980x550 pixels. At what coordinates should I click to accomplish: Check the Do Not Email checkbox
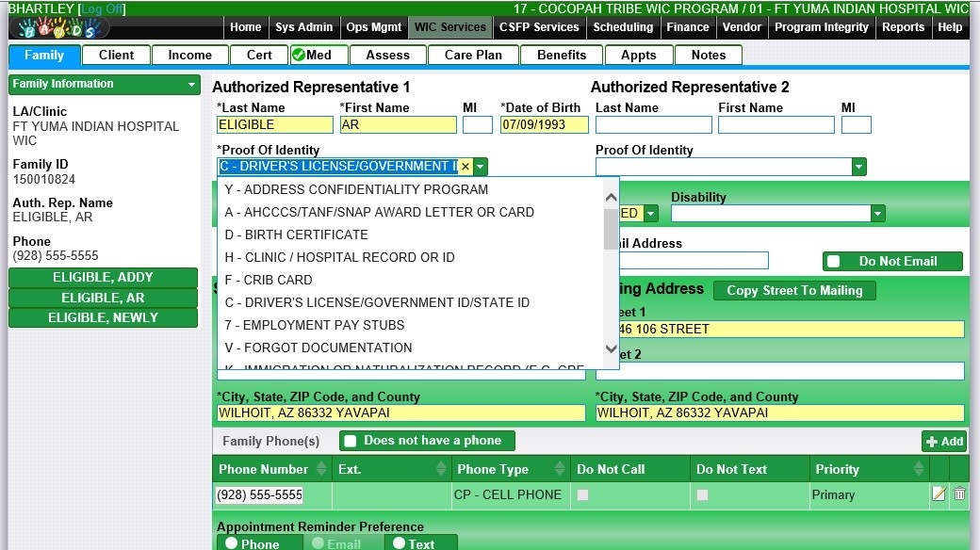833,262
